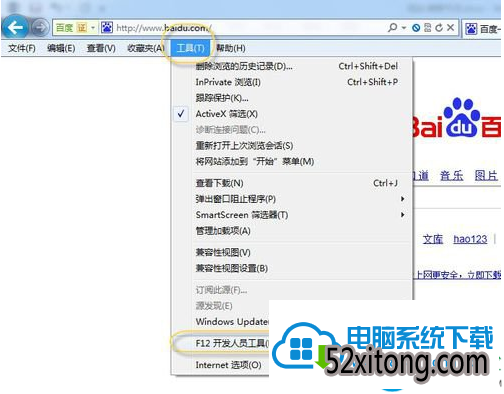Screen dimensions: 504x394
Task: Choose Internet 选项(O) in the Tools menu
Action: [228, 365]
